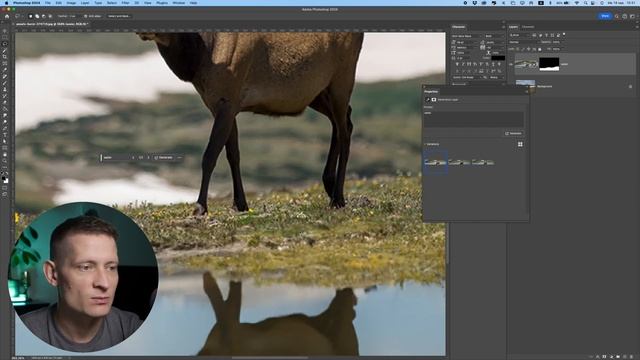Toggle All Caps in Character panel
The image size is (640, 360).
pos(469,64)
